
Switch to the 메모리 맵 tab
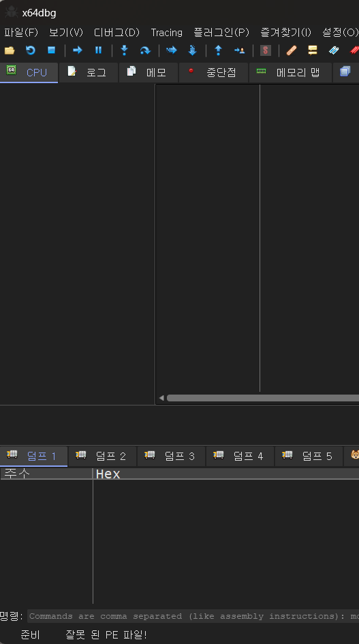pos(290,72)
